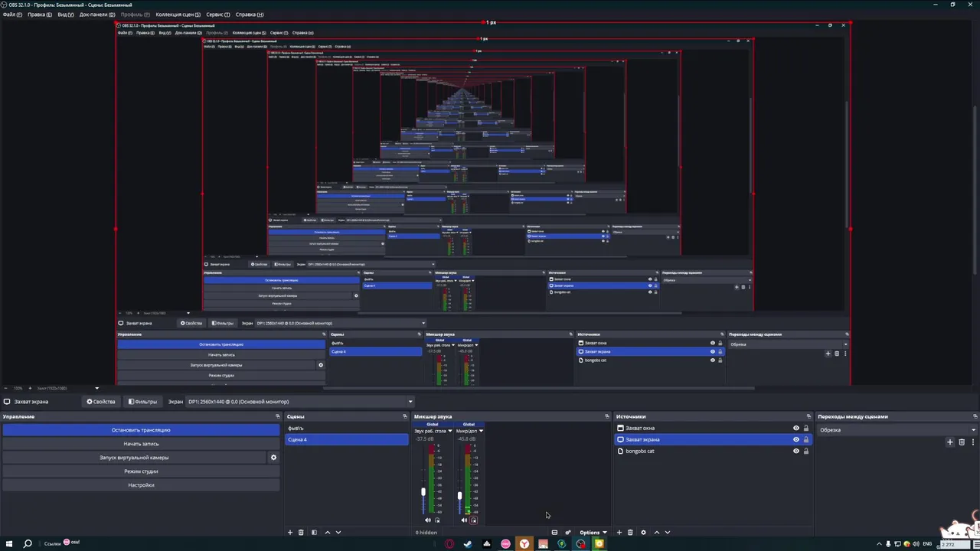This screenshot has height=551, width=980.
Task: Toggle visibility of bongobs cat source
Action: click(795, 451)
